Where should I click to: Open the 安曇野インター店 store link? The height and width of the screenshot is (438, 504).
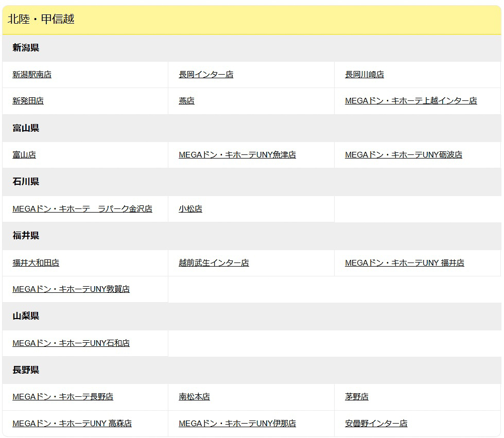click(376, 424)
